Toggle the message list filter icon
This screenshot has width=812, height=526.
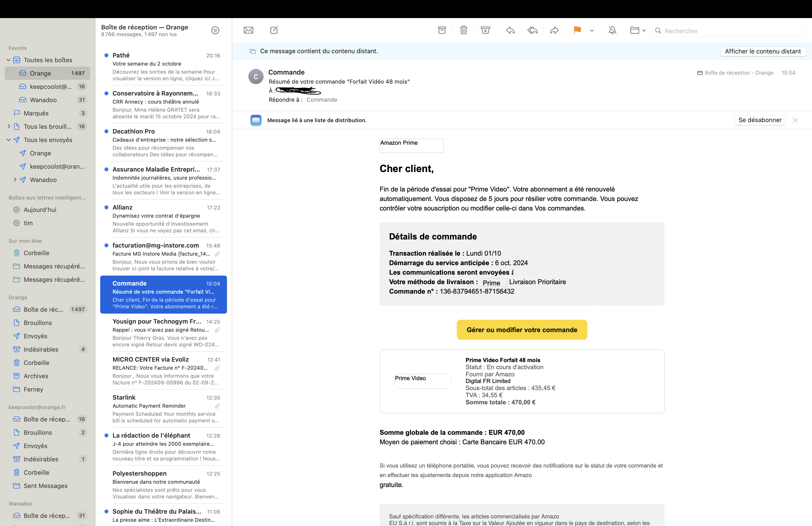click(x=215, y=30)
